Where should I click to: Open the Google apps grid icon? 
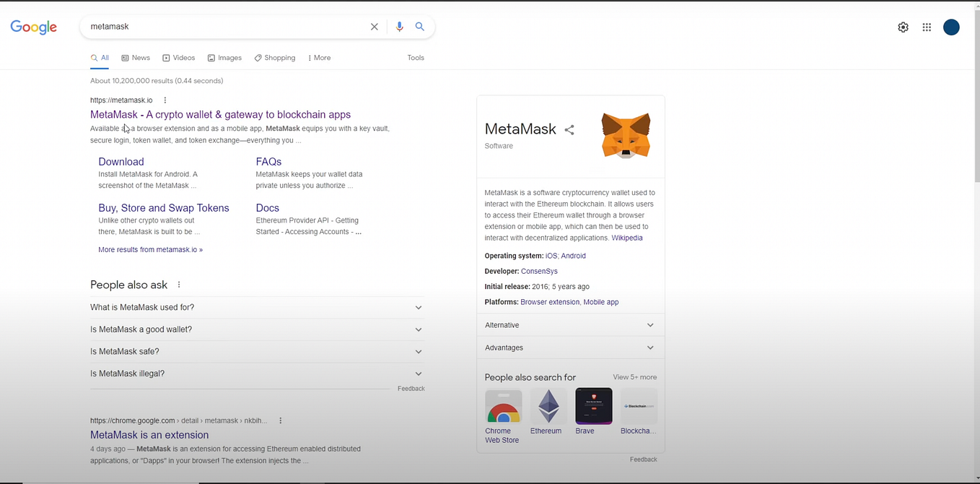coord(927,27)
